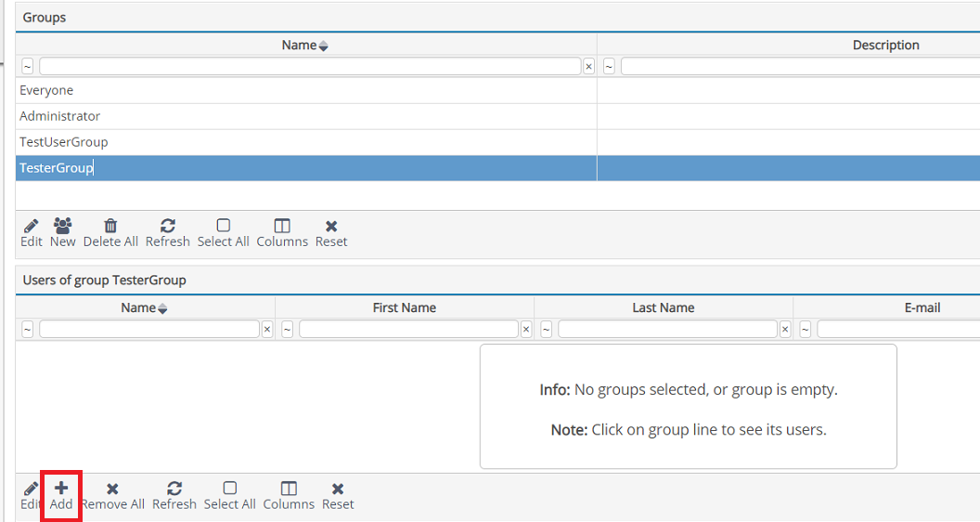Reset the Groups table filters
This screenshot has height=522, width=980.
(x=331, y=226)
